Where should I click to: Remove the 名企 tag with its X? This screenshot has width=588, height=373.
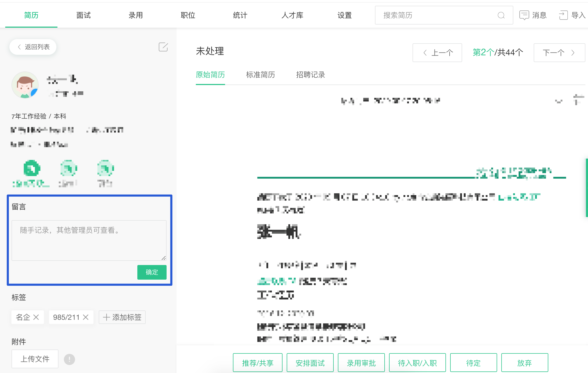point(36,317)
